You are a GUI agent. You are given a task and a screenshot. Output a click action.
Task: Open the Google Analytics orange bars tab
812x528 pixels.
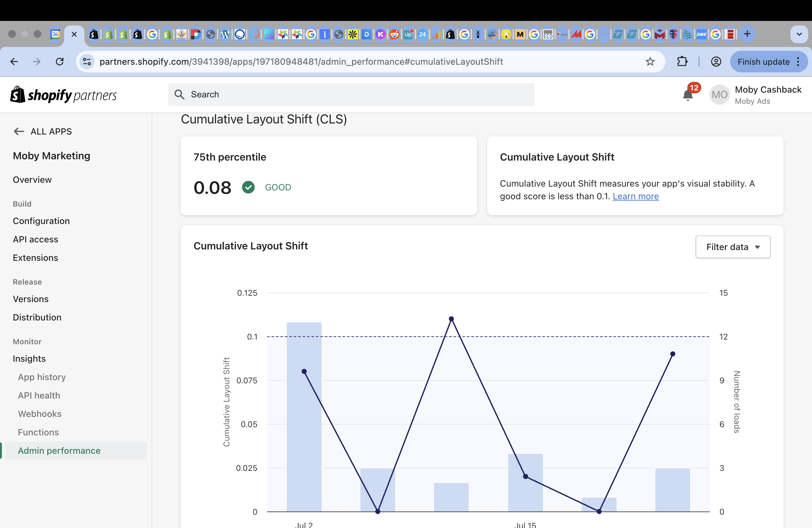coord(436,34)
